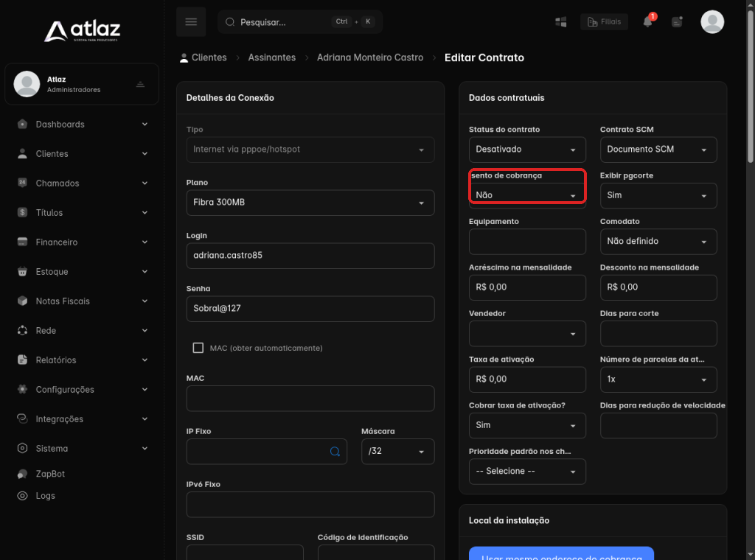Click the IP Fixo search icon
The image size is (755, 560).
point(335,451)
